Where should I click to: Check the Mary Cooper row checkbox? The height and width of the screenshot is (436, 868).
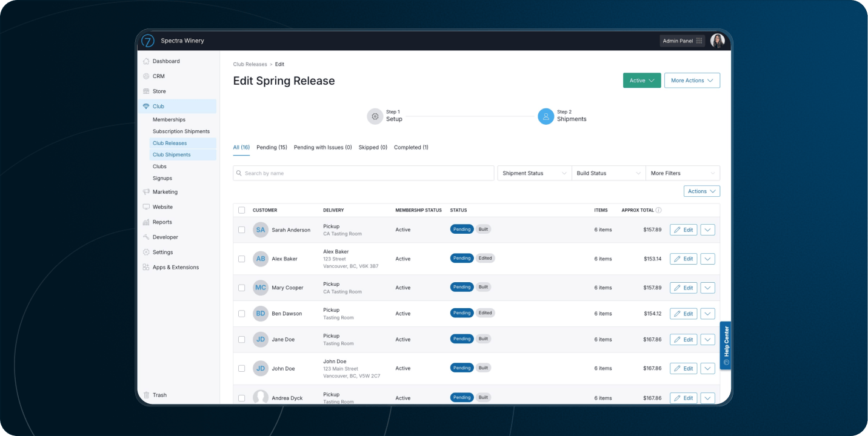click(242, 288)
